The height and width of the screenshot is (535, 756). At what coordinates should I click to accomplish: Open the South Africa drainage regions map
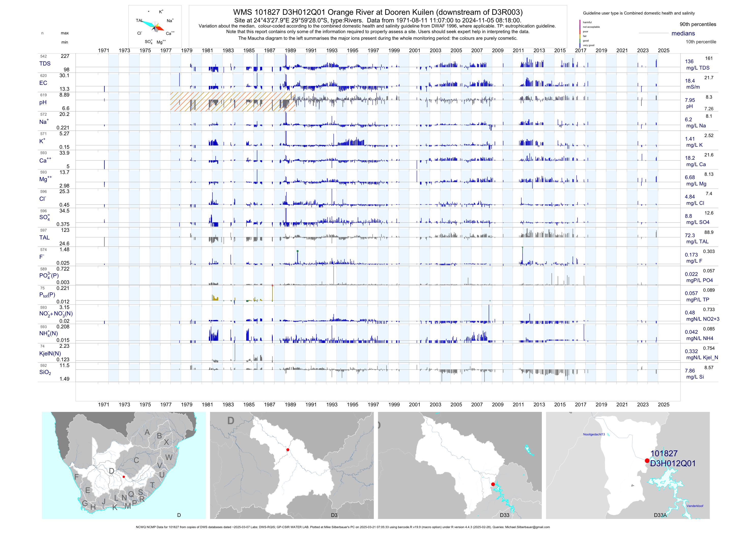[x=124, y=465]
